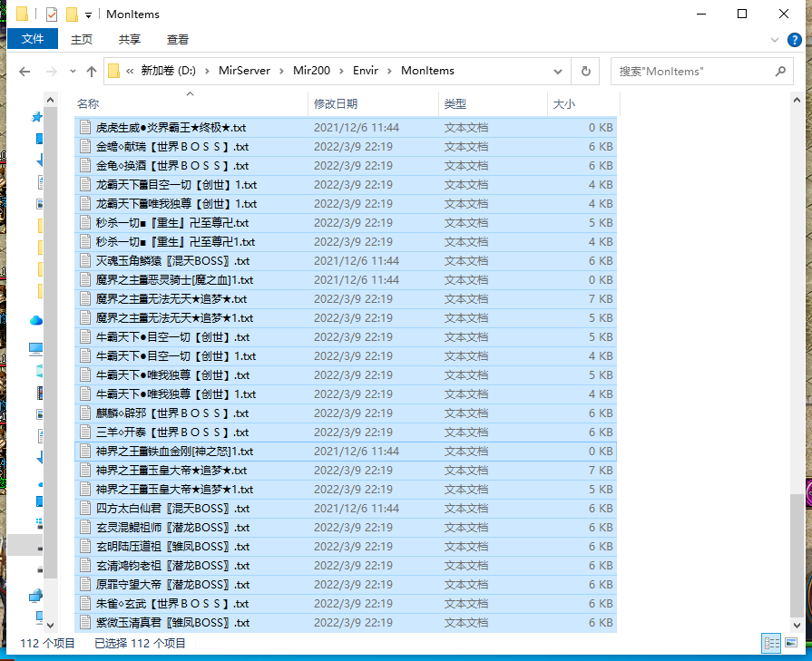Open the 共享 ribbon tab
Image resolution: width=812 pixels, height=661 pixels.
[x=130, y=39]
